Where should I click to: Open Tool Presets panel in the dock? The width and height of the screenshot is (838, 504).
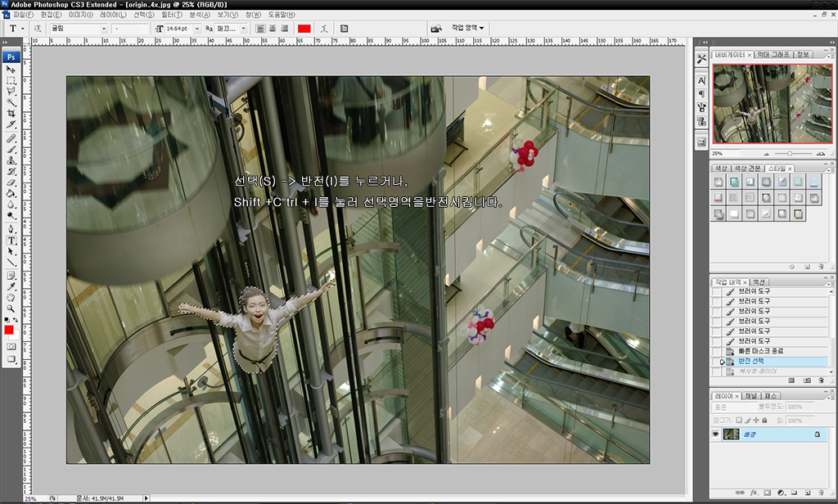tap(701, 59)
